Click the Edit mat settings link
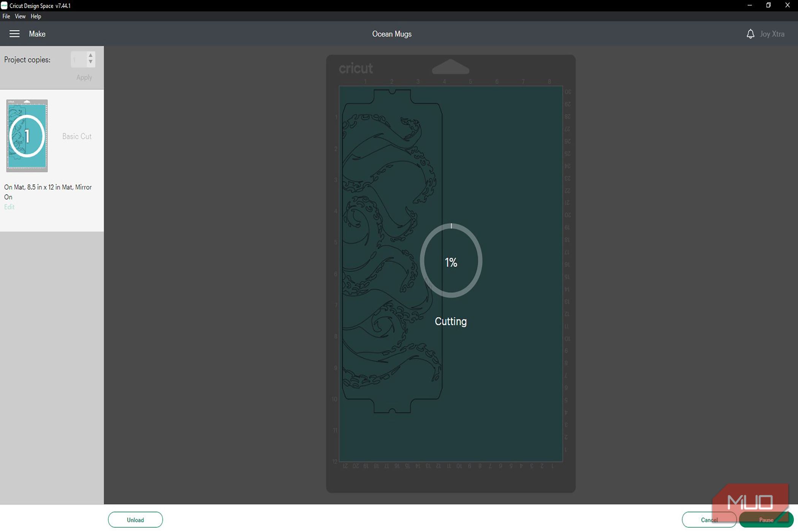Screen dimensions: 798x532 pyautogui.click(x=9, y=207)
